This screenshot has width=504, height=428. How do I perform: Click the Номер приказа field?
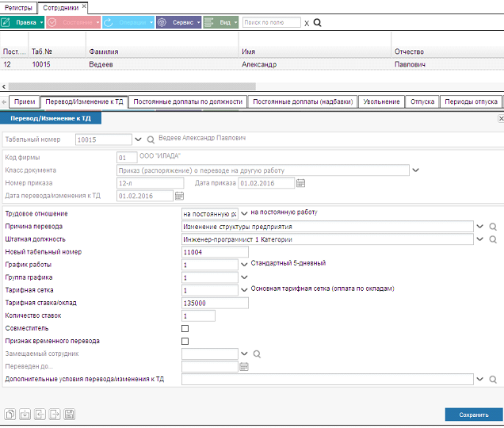pos(150,183)
